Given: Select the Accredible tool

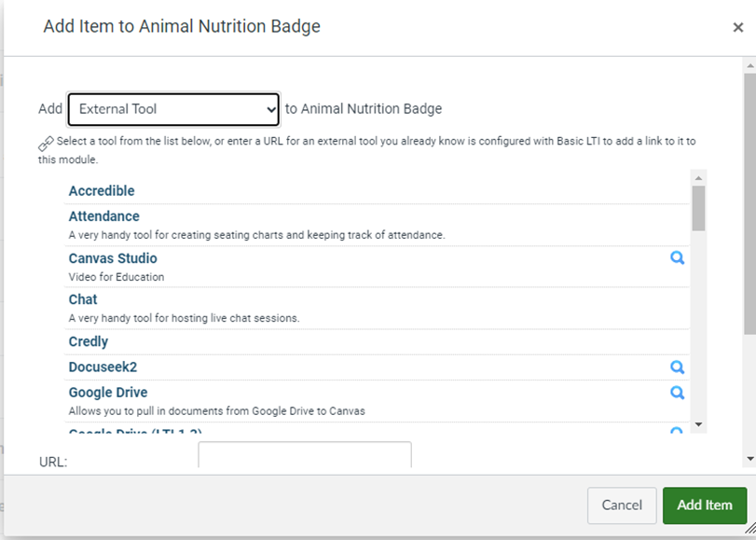Looking at the screenshot, I should [102, 190].
